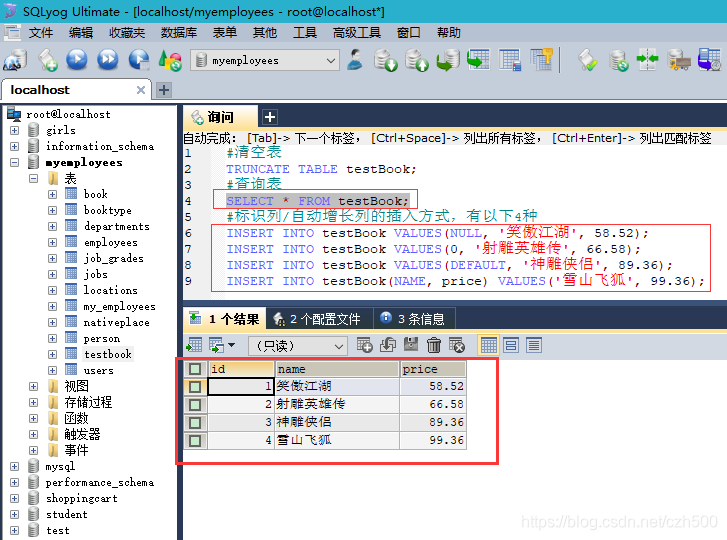Viewport: 727px width, 540px height.
Task: Click the export result data icon
Action: coord(194,345)
